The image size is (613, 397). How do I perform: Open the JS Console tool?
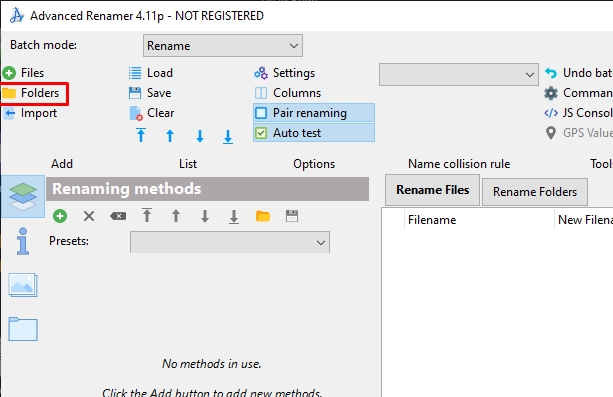[579, 113]
